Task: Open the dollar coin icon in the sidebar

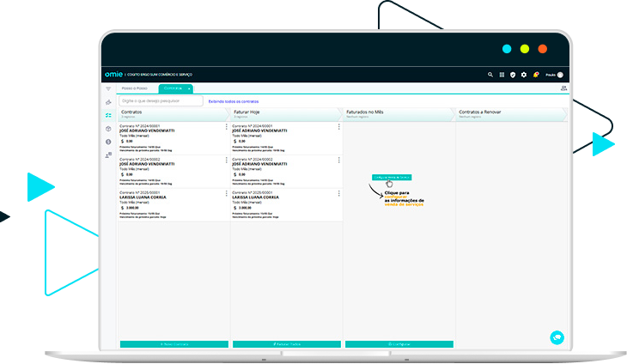Action: [108, 142]
